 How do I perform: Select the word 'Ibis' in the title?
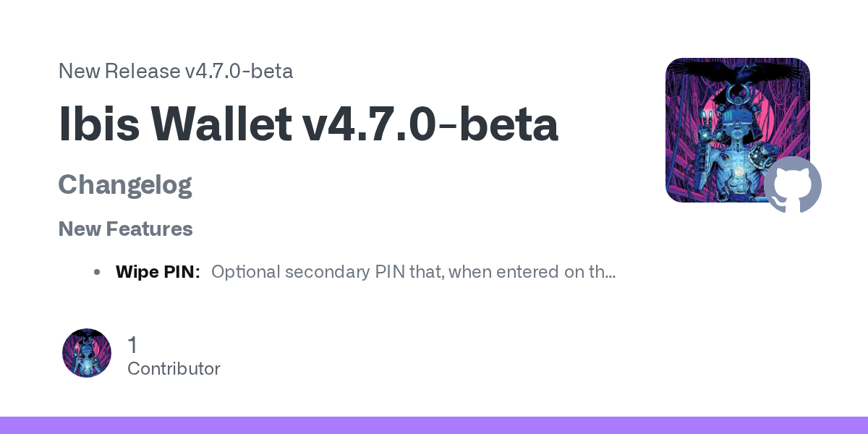tap(99, 124)
